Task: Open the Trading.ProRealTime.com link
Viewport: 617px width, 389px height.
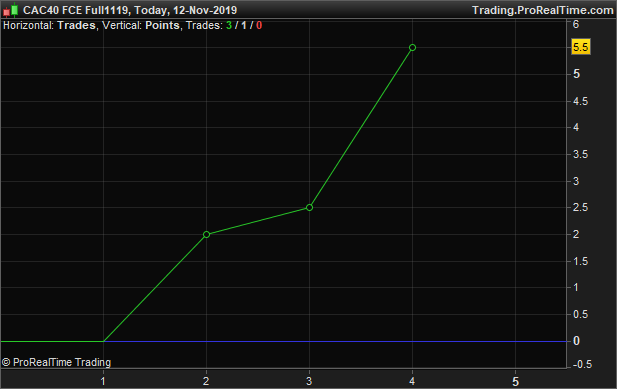Action: [542, 10]
